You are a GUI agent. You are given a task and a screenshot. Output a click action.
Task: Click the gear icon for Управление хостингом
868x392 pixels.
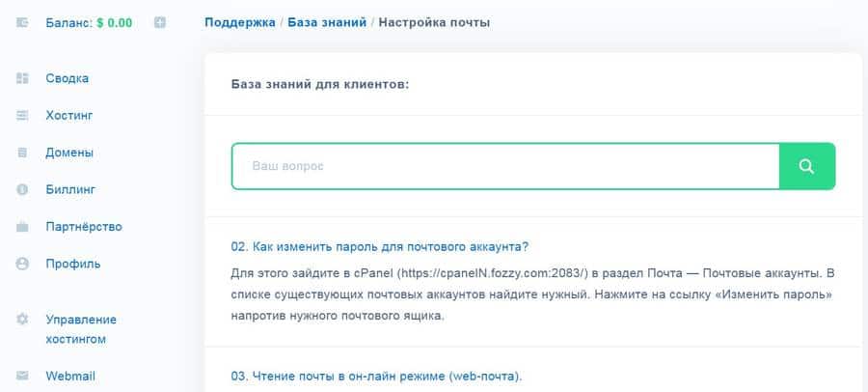click(x=22, y=320)
